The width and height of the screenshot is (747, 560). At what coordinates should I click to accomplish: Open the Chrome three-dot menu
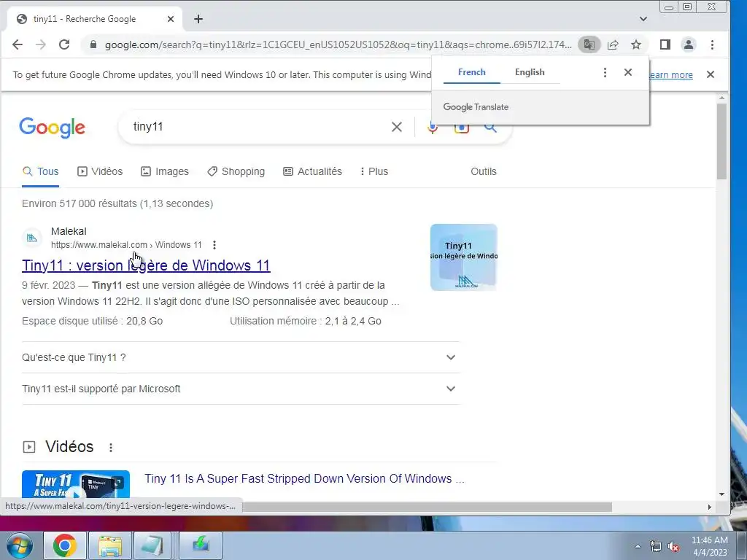(x=712, y=44)
